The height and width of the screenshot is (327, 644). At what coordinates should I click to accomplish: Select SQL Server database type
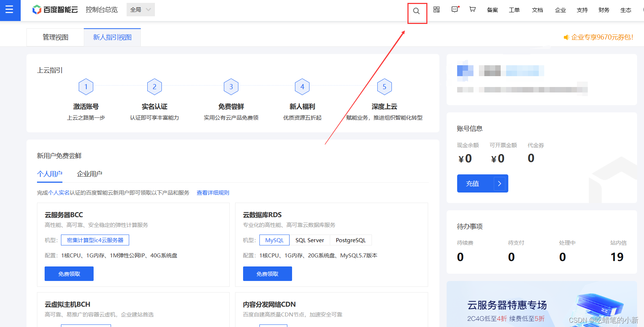click(x=309, y=240)
